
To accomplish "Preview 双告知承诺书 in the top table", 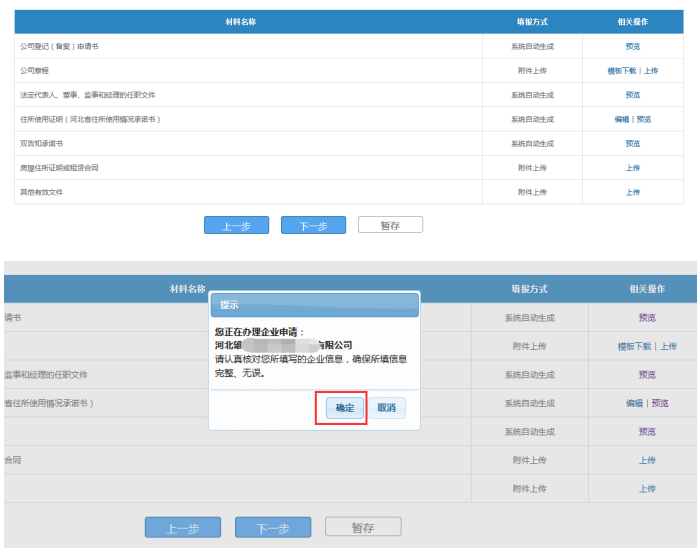I will [632, 143].
